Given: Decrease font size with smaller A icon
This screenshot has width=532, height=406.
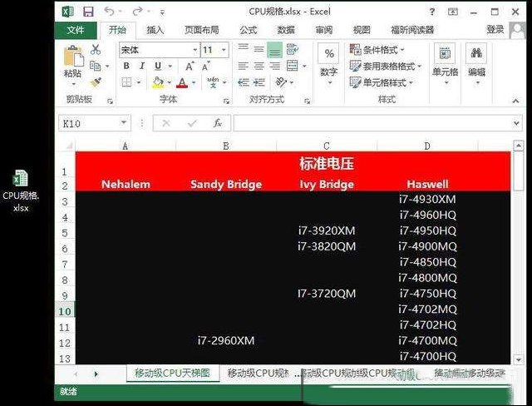Looking at the screenshot, I should click(x=205, y=67).
